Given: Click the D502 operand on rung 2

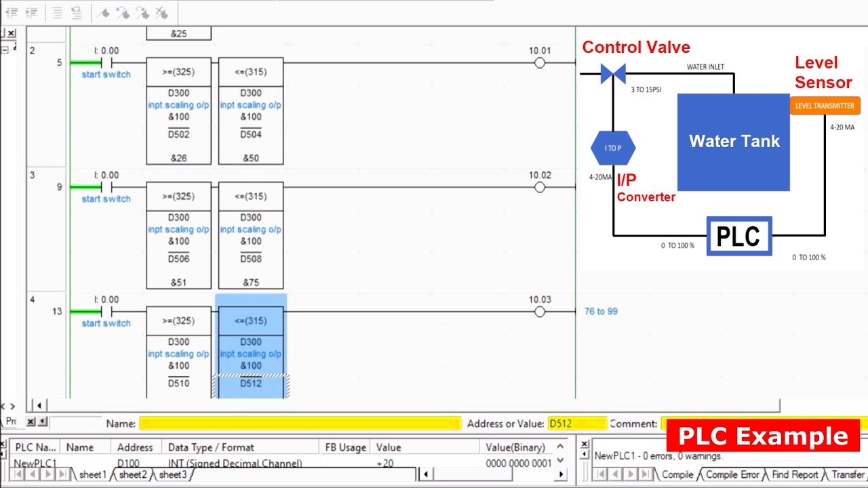Looking at the screenshot, I should tap(178, 134).
